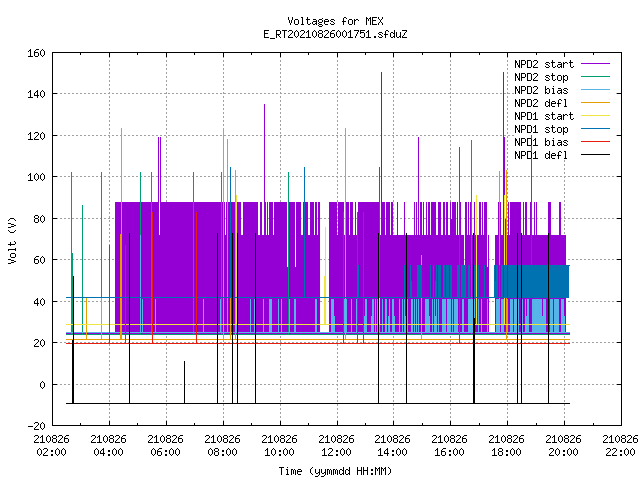The height and width of the screenshot is (480, 640).
Task: Click the black NPD1 defl legend line
Action: coord(596,155)
